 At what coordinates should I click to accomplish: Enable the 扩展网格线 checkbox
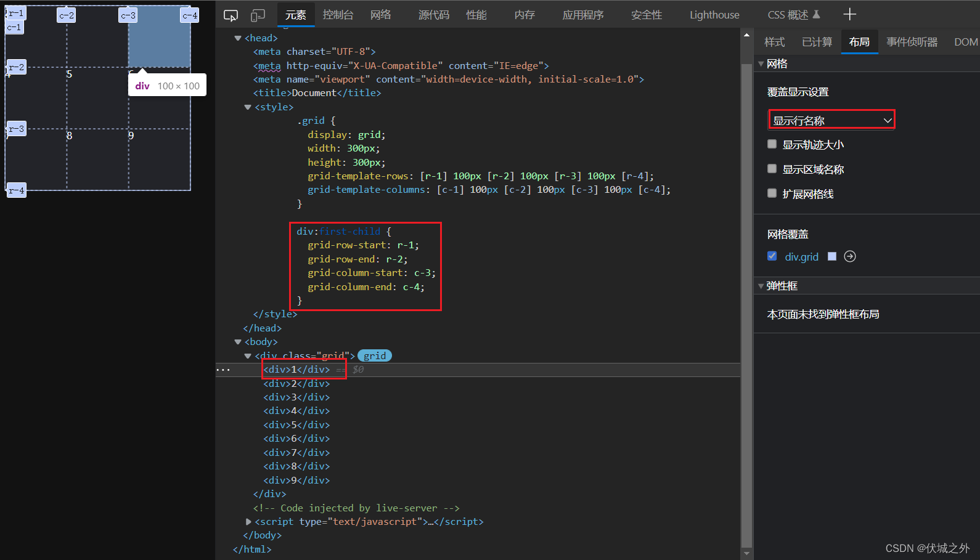772,193
